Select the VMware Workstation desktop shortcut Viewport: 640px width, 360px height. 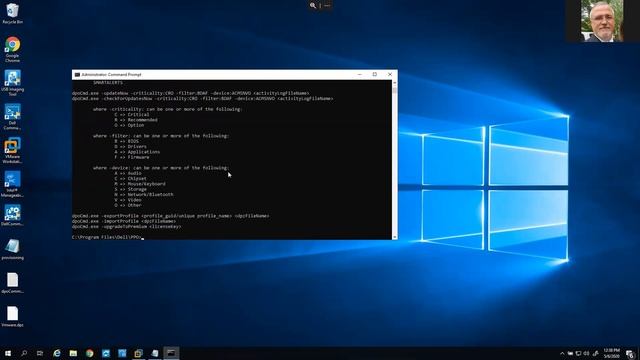click(x=13, y=151)
